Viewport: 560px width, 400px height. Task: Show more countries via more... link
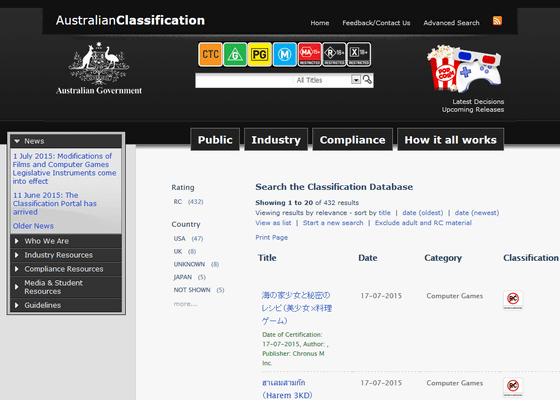[185, 304]
